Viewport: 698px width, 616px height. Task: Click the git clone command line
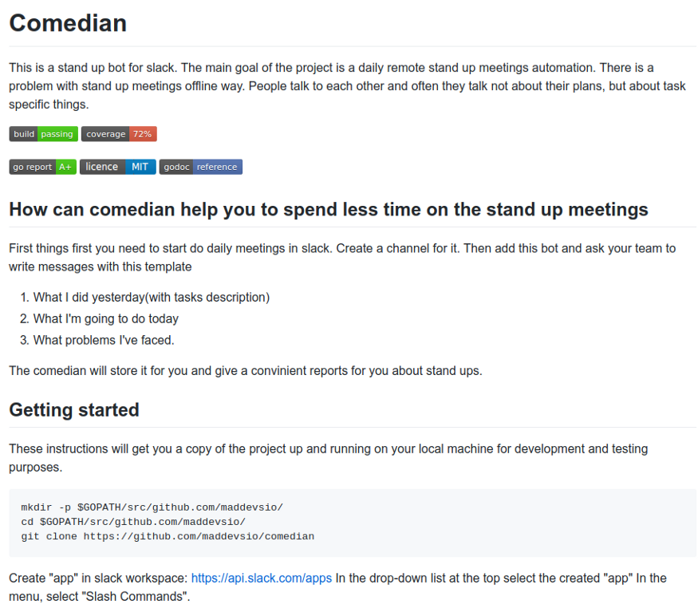tap(168, 536)
